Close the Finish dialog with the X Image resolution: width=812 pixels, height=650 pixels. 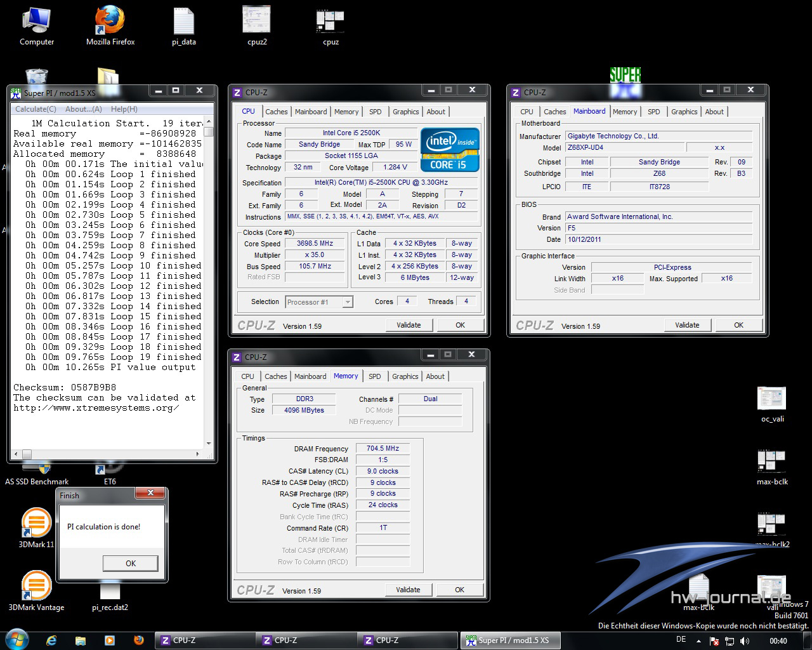(x=150, y=493)
